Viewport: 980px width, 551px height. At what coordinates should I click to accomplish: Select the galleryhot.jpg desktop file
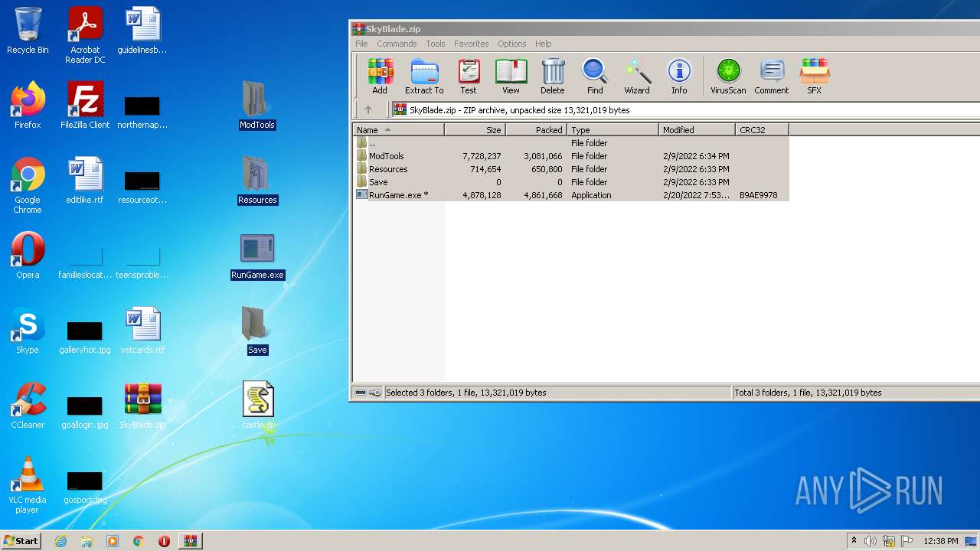(85, 337)
